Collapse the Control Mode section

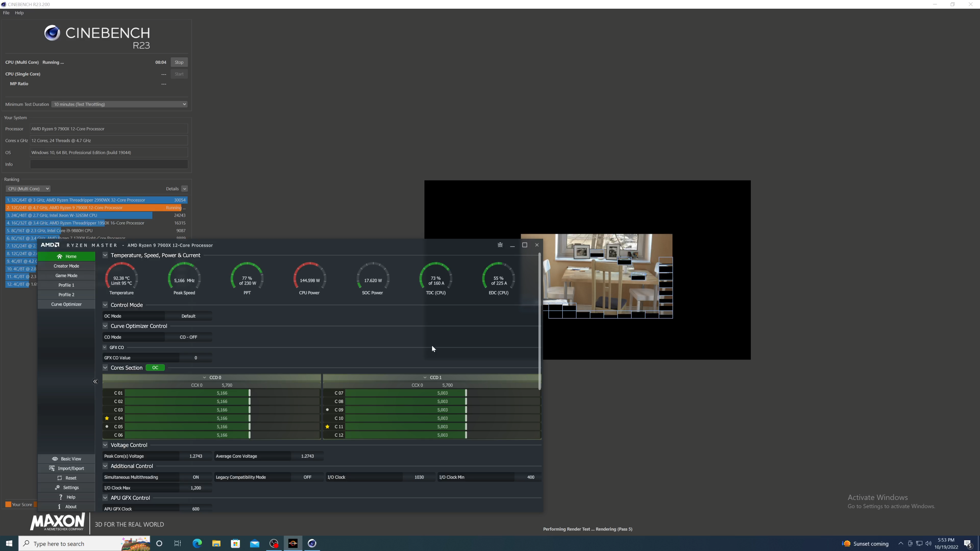pyautogui.click(x=105, y=305)
